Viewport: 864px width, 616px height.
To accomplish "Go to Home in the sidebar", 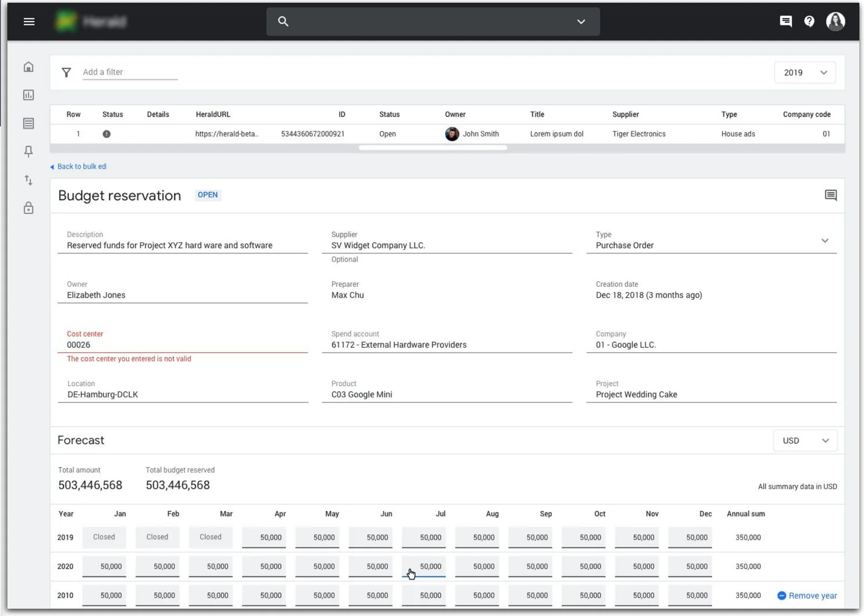I will click(29, 67).
